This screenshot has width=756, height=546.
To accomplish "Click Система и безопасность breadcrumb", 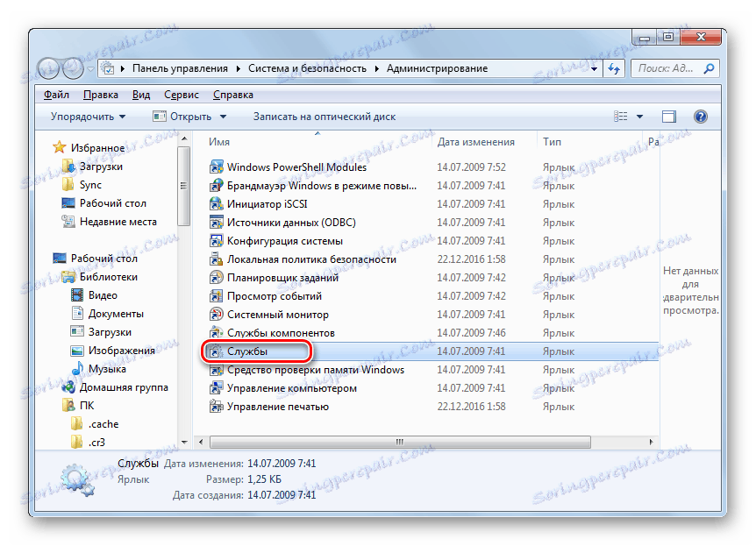I will [x=307, y=68].
